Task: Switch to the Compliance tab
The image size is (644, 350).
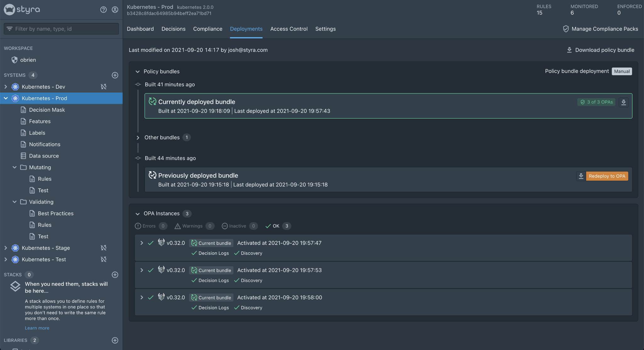Action: [208, 29]
